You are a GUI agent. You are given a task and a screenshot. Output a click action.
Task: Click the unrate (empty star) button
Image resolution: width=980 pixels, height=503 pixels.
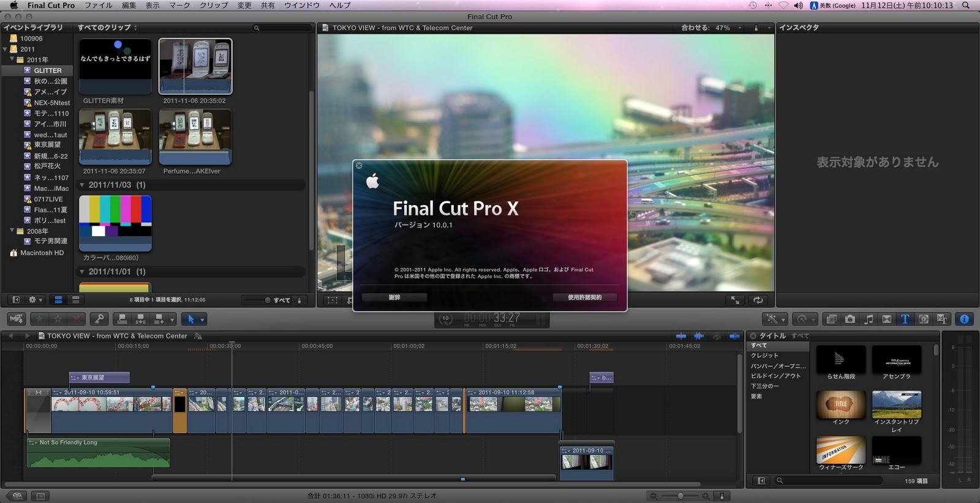[58, 319]
